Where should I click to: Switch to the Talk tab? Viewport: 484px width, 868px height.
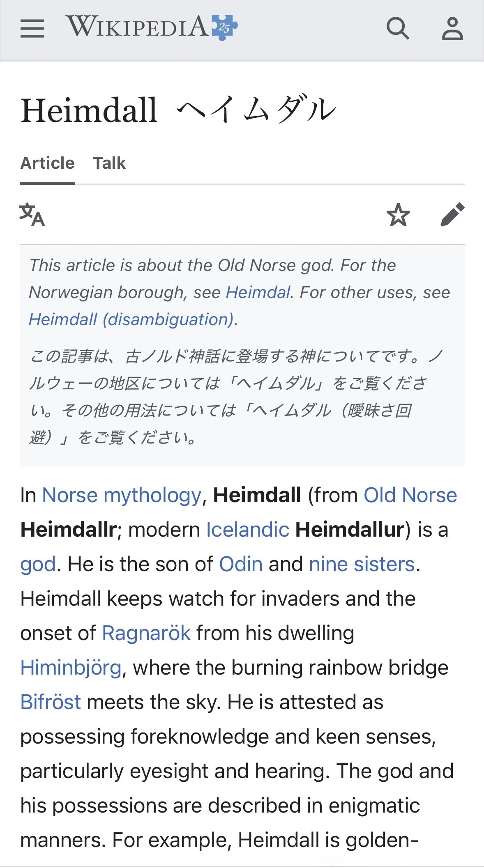click(x=109, y=163)
